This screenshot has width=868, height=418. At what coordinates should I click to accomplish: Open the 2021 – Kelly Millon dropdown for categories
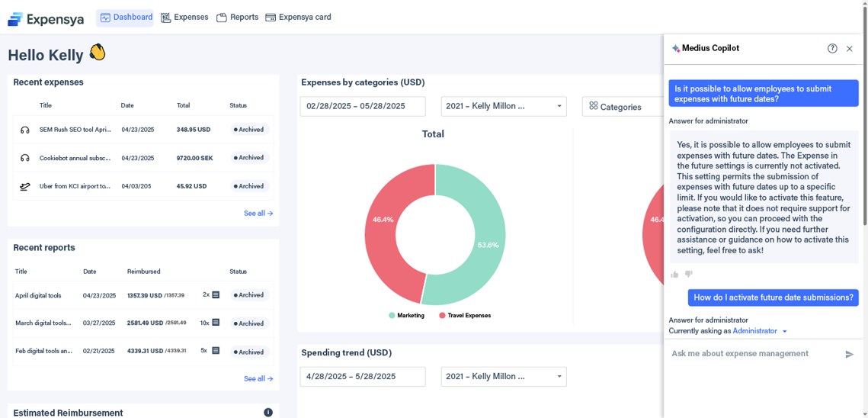pos(504,107)
